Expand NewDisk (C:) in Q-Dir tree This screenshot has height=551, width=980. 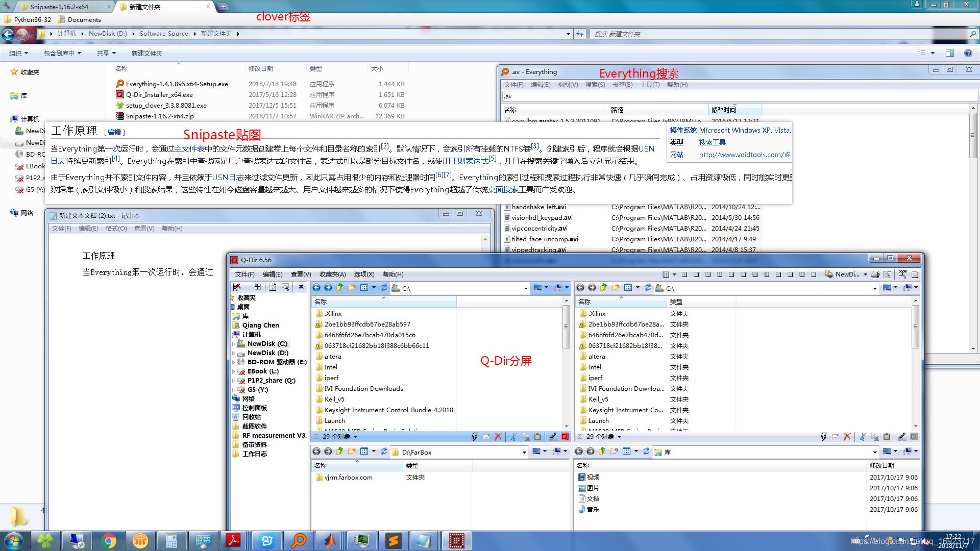pos(234,344)
